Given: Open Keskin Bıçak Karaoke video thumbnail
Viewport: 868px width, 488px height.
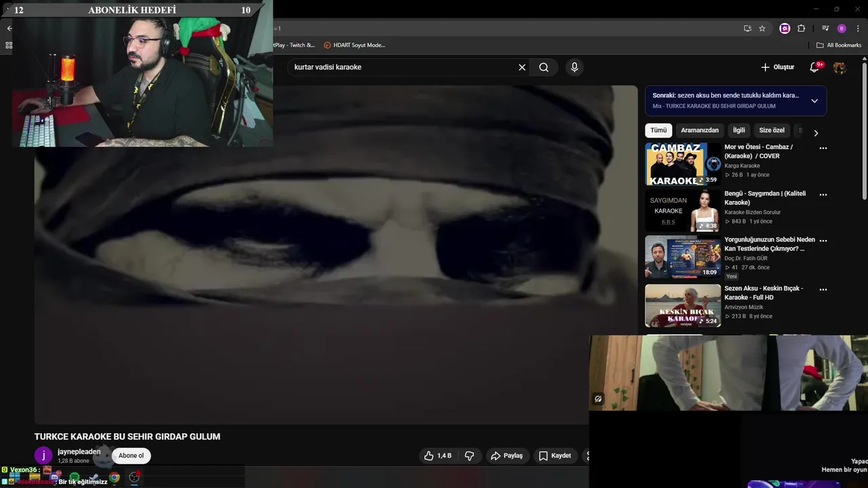Looking at the screenshot, I should [683, 306].
